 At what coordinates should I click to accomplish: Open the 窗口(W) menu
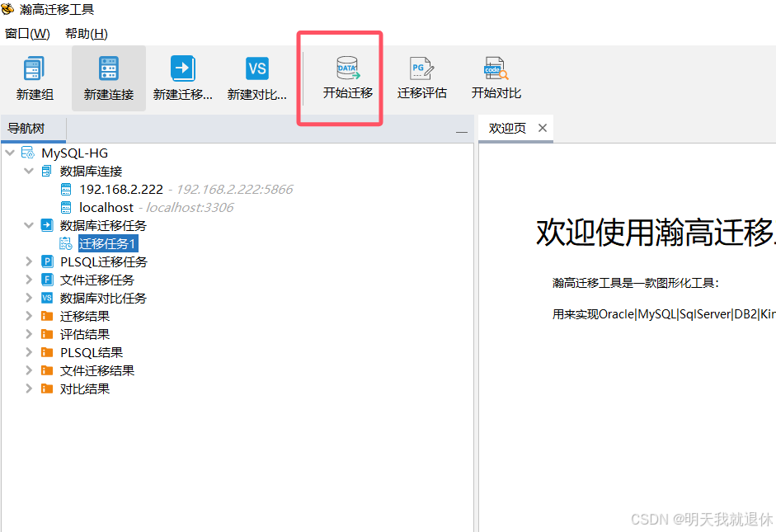(27, 34)
